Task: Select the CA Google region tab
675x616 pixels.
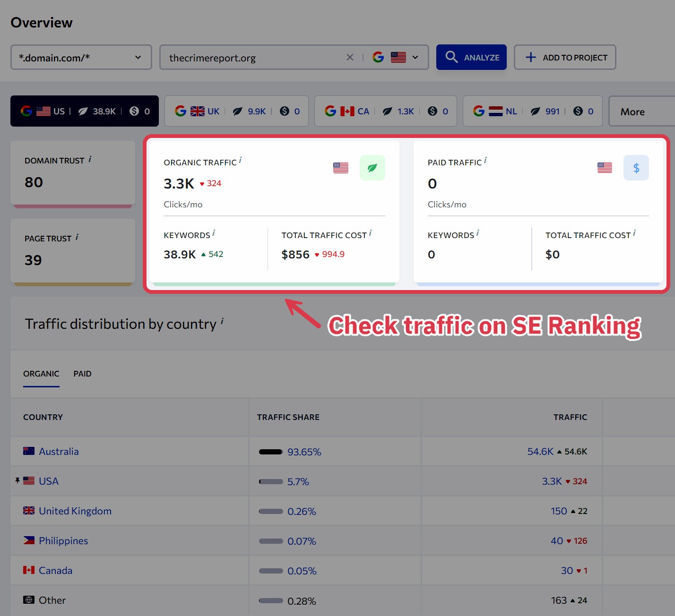Action: [386, 111]
